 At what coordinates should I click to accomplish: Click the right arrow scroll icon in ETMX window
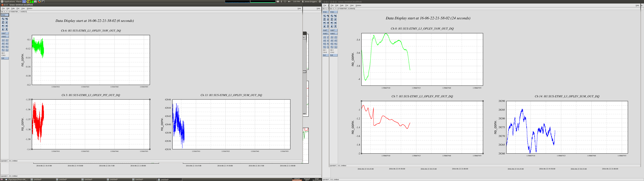7,26
